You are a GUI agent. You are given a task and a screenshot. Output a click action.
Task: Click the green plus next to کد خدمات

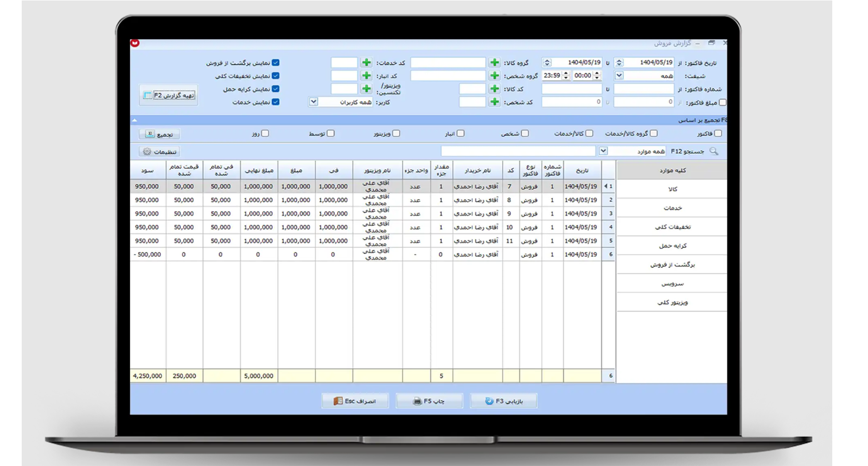click(366, 62)
